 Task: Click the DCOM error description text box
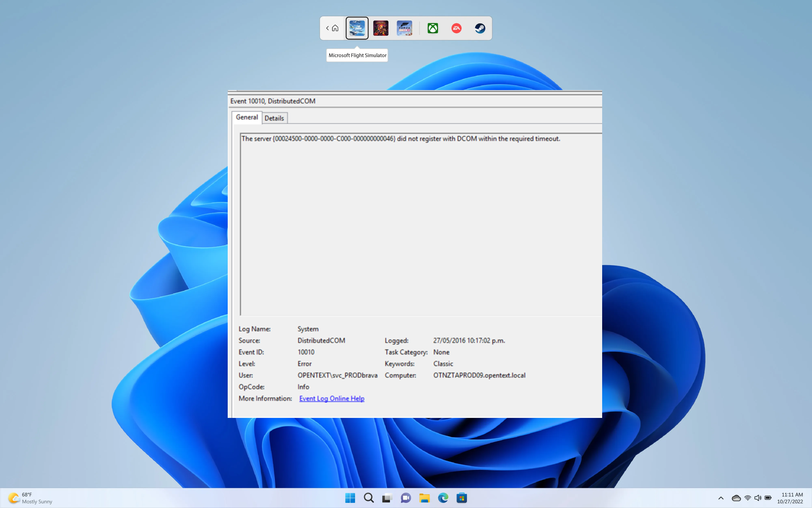(x=421, y=225)
